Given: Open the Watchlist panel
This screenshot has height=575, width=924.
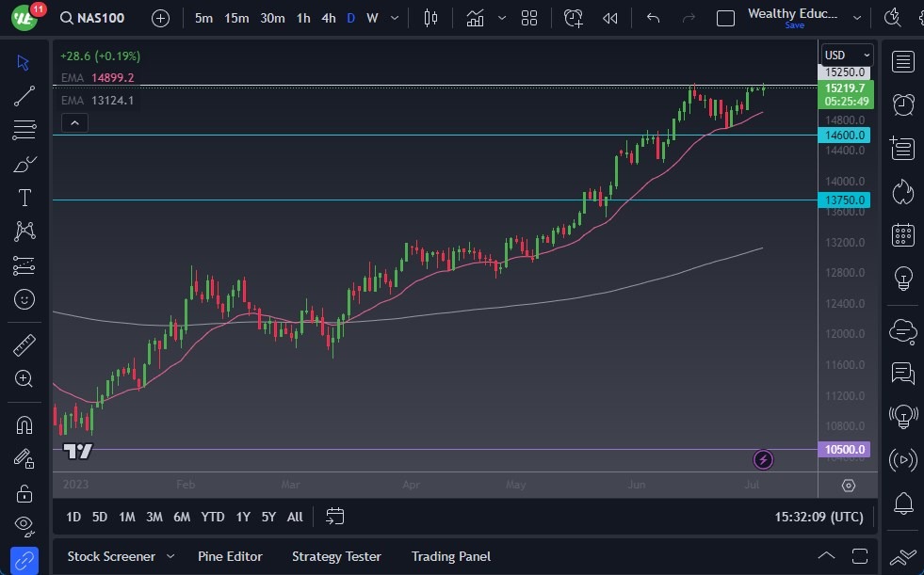Looking at the screenshot, I should (901, 62).
